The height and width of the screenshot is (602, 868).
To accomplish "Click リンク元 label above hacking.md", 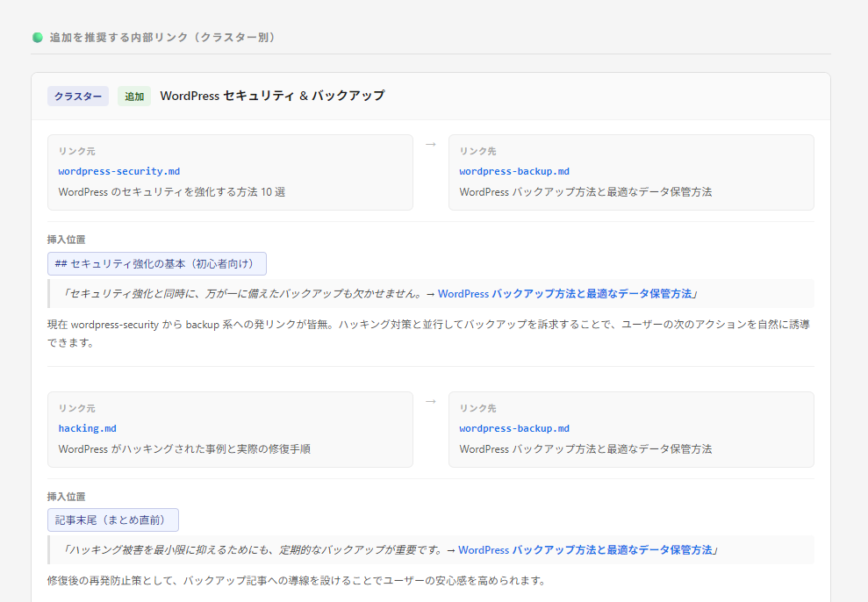I will (x=77, y=408).
